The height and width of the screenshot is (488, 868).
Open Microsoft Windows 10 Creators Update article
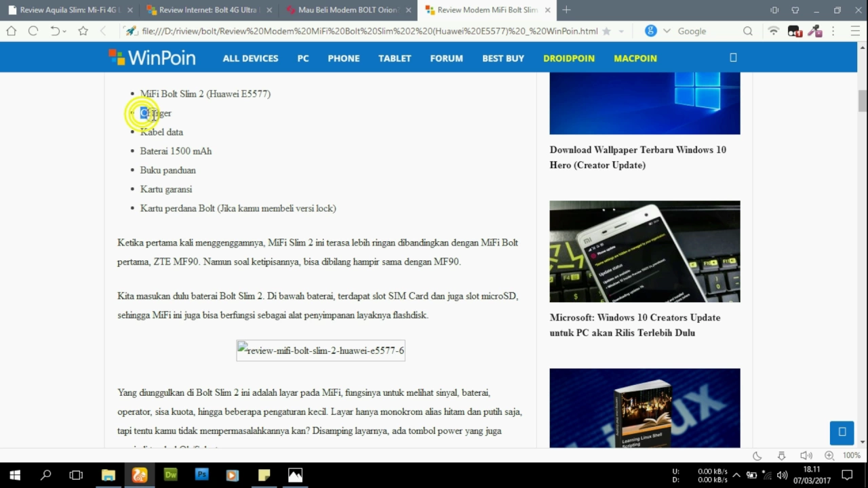635,325
